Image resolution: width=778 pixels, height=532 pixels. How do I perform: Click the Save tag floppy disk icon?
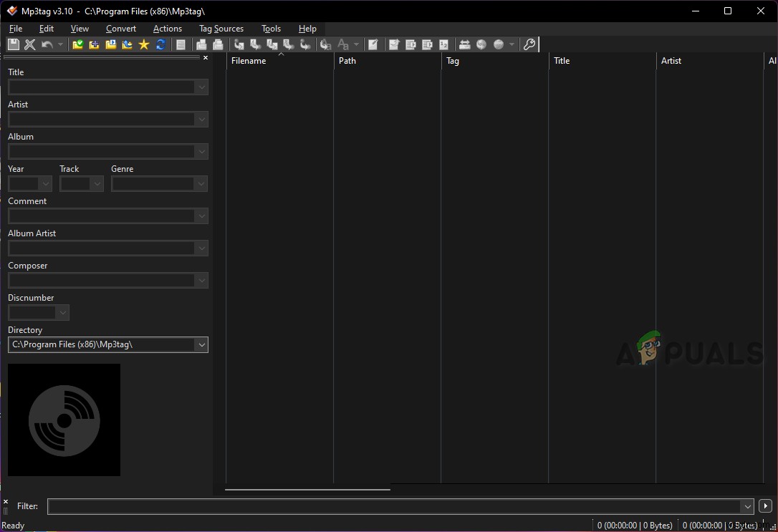(13, 44)
